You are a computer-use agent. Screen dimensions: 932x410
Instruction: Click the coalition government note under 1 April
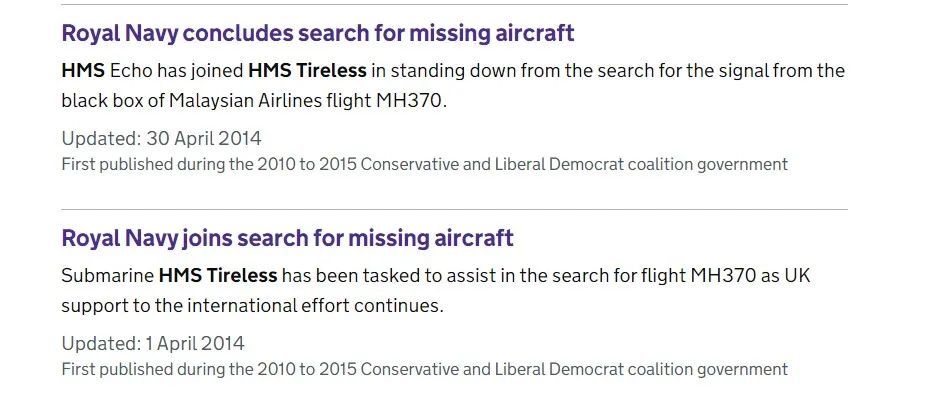pos(424,369)
